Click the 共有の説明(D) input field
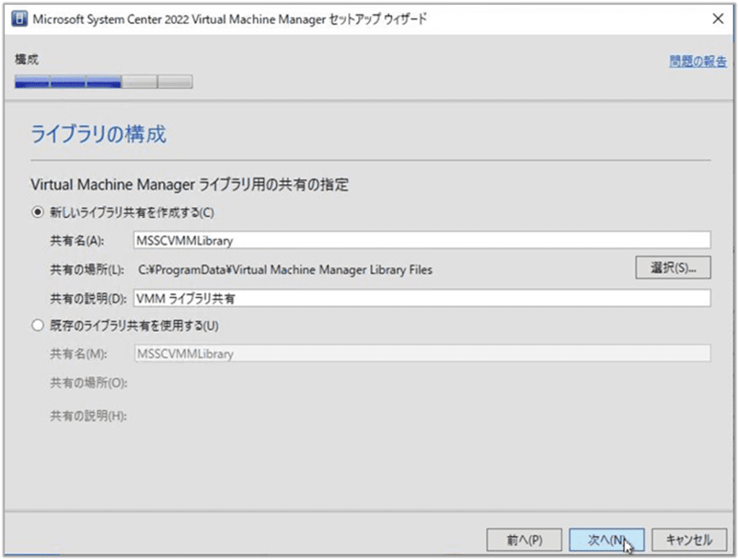 point(421,298)
